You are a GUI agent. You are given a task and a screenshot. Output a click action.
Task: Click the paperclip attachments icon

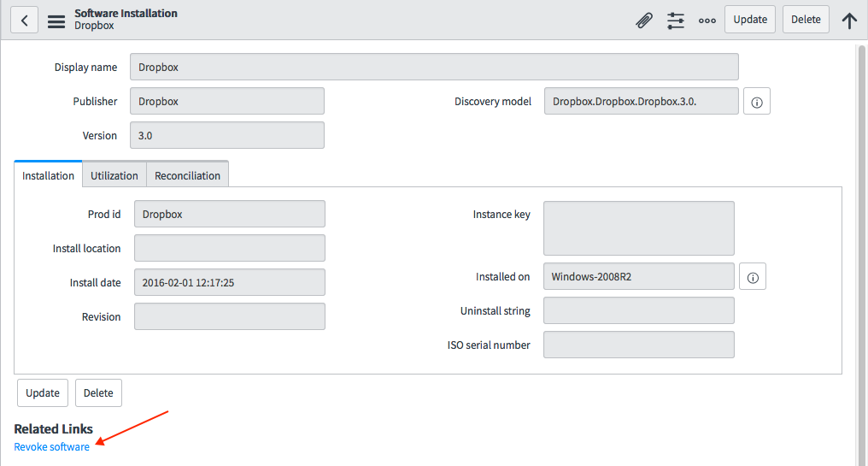click(x=644, y=21)
